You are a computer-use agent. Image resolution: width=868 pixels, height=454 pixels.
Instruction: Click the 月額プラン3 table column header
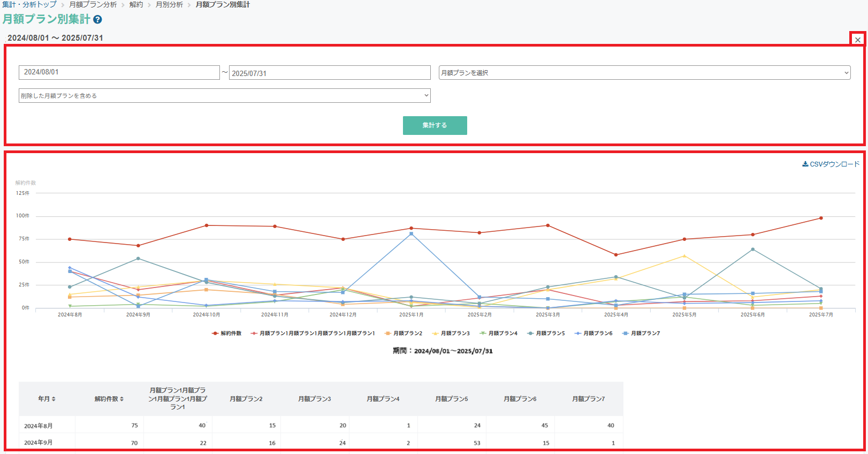click(315, 399)
